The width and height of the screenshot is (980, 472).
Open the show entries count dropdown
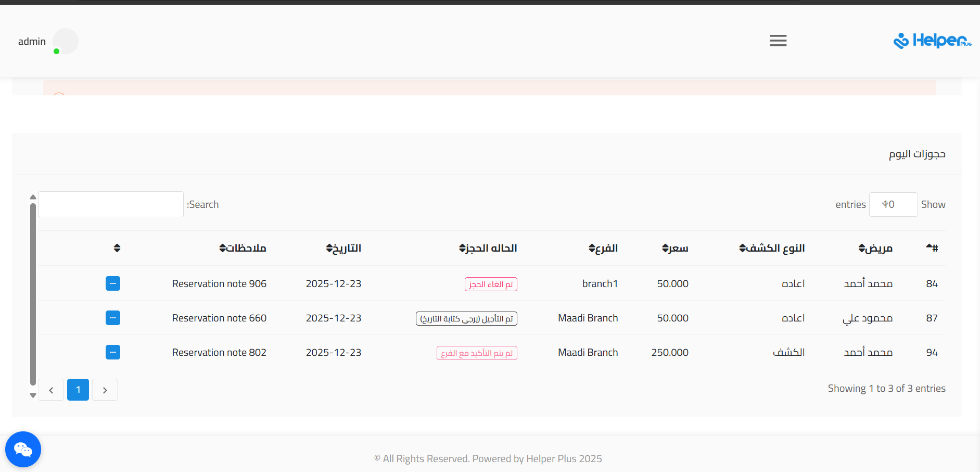click(893, 204)
